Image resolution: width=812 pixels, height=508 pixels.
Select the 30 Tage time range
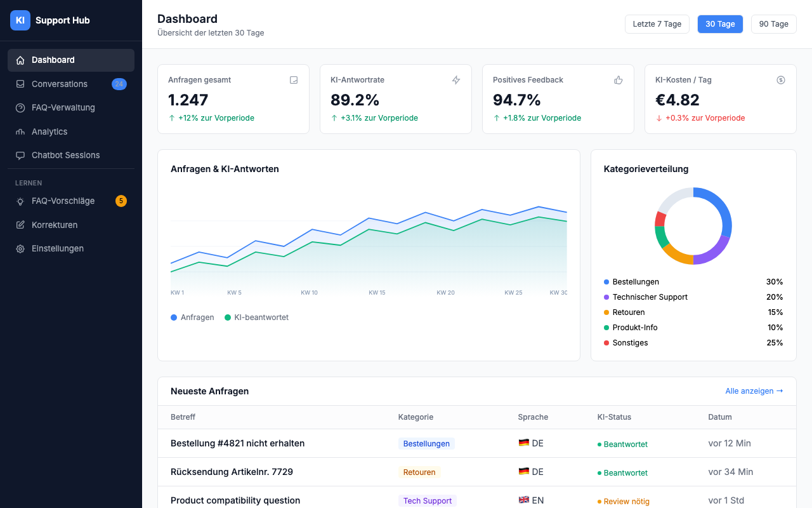pos(720,24)
